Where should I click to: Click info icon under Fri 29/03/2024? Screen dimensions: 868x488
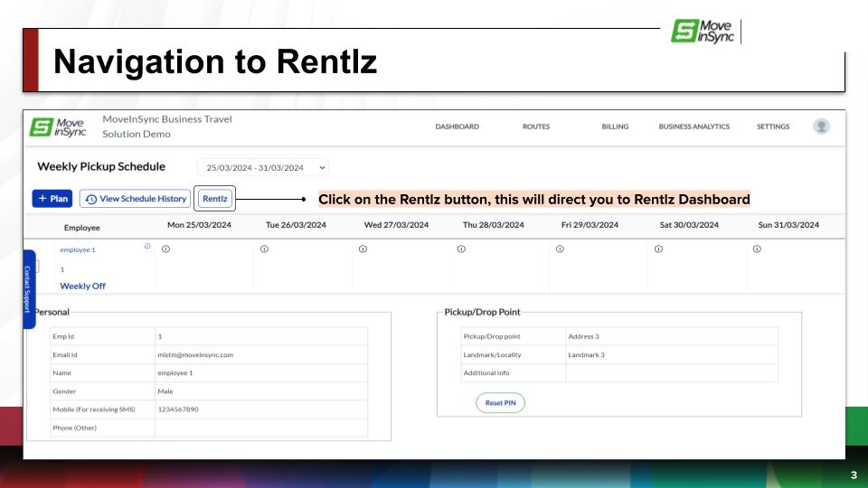[560, 249]
